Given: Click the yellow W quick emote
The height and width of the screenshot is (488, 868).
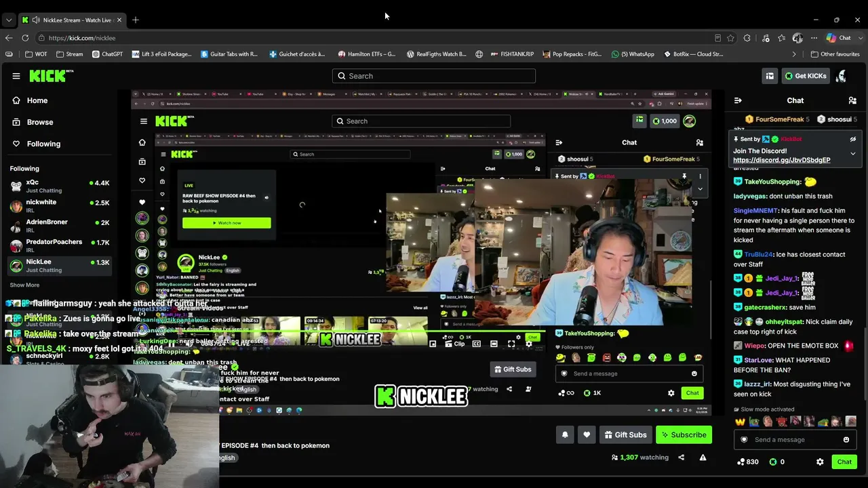Looking at the screenshot, I should click(741, 422).
